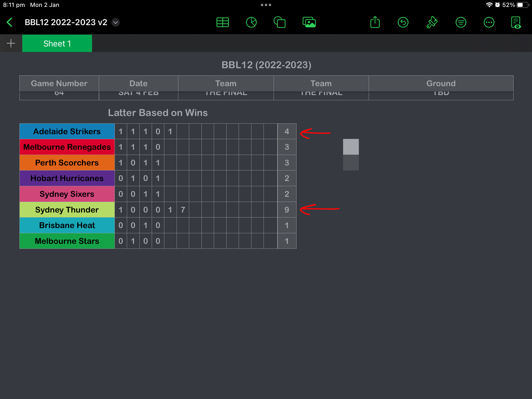The image size is (532, 399).
Task: Select Brisbane Heat total cell 1
Action: (x=287, y=225)
